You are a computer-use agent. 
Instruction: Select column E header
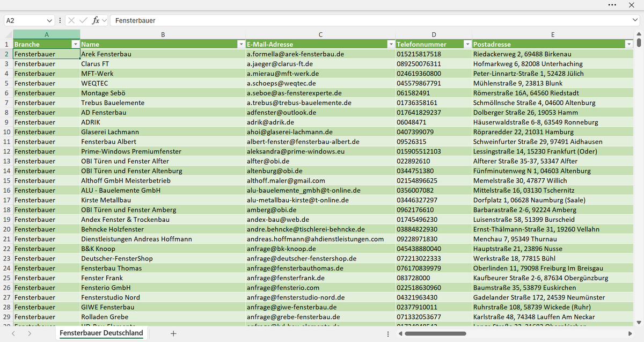click(553, 34)
